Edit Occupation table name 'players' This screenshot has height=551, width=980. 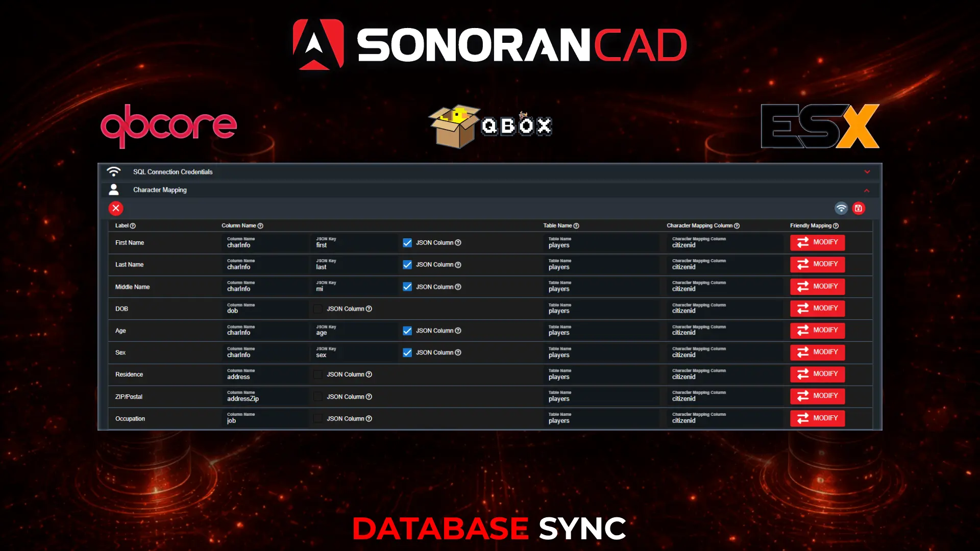tap(601, 418)
